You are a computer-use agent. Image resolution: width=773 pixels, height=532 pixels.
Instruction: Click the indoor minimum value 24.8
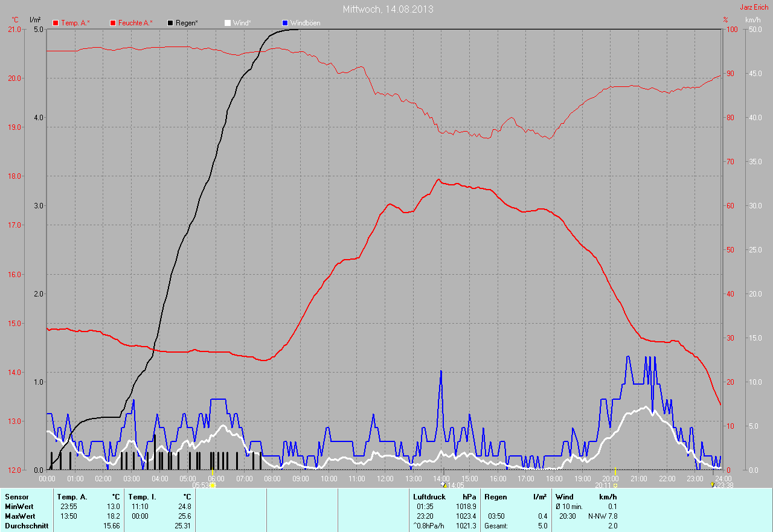point(185,507)
